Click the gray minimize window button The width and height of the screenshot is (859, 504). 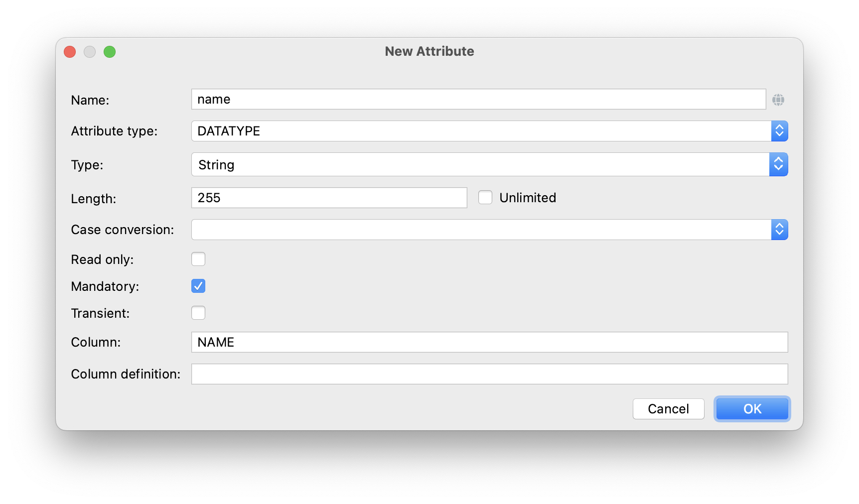coord(90,52)
